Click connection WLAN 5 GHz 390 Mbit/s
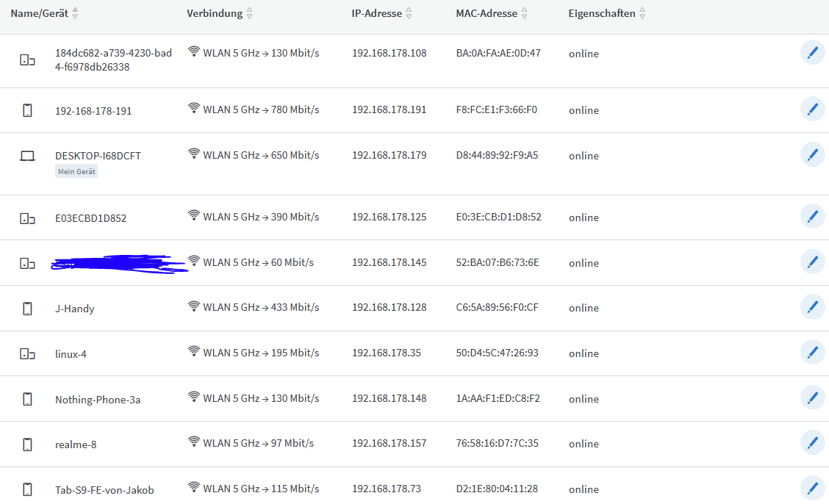The image size is (829, 504). pyautogui.click(x=254, y=217)
